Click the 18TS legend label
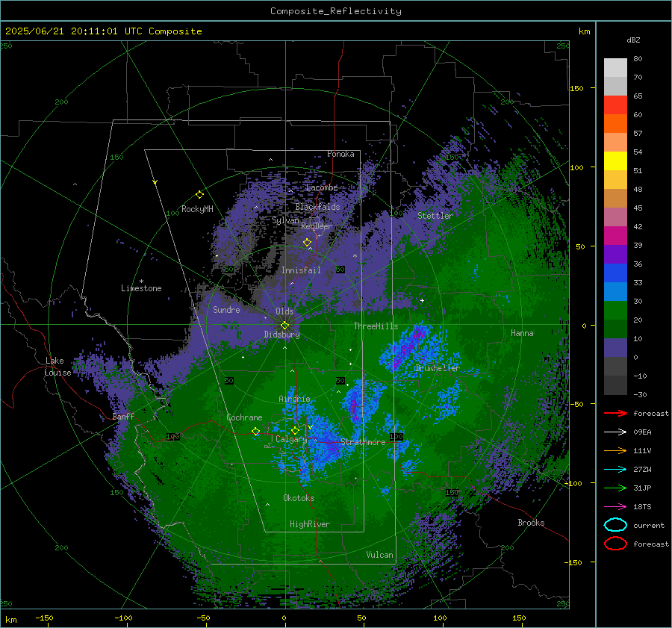Viewport: 672px width, 628px height. [642, 507]
